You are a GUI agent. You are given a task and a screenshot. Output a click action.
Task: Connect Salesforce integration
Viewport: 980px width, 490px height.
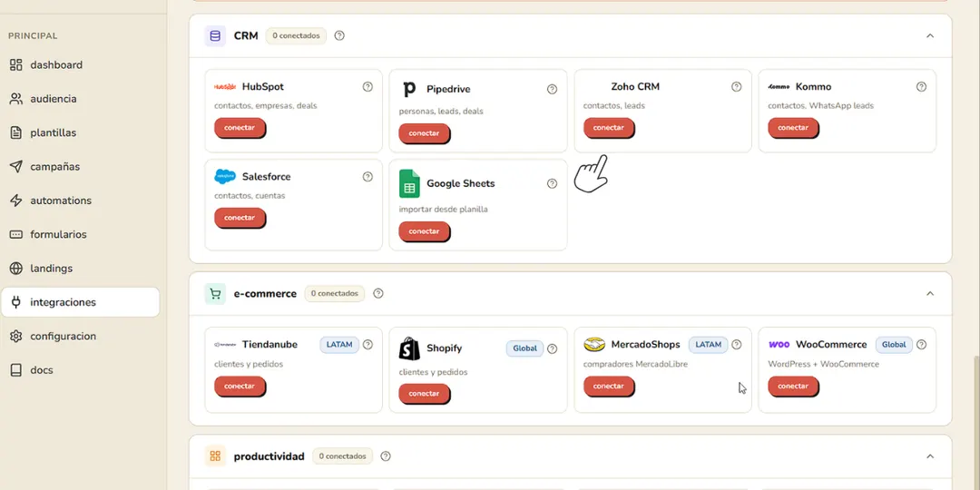point(240,218)
